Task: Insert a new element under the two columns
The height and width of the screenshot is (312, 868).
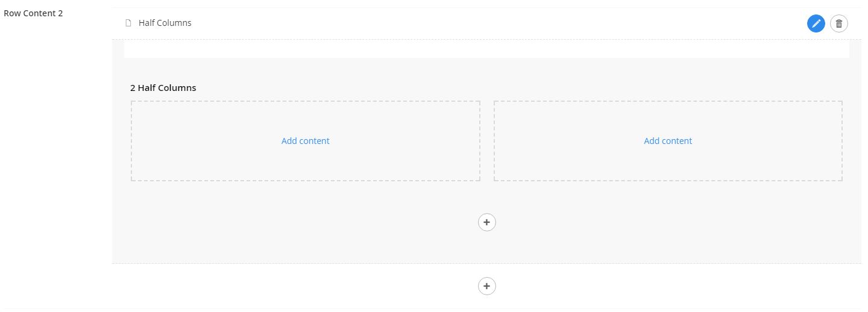Action: tap(487, 222)
